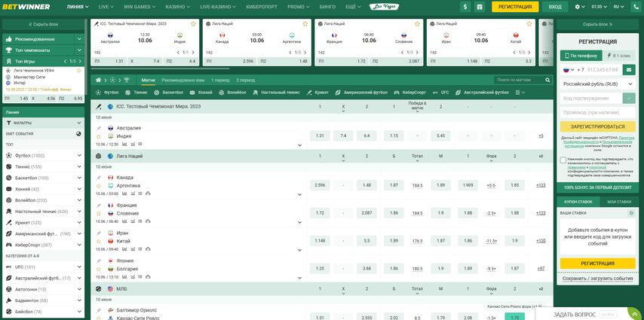Click ВХОД login button
The height and width of the screenshot is (320, 644).
[555, 7]
